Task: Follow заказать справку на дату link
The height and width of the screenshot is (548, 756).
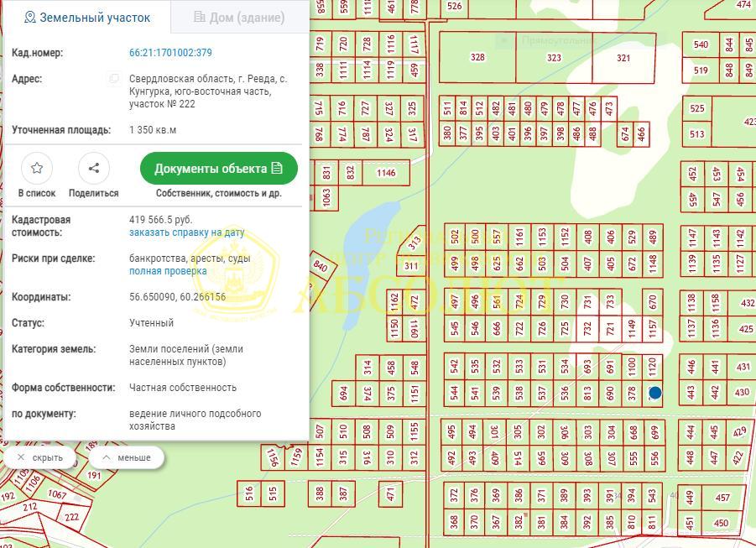Action: tap(186, 232)
